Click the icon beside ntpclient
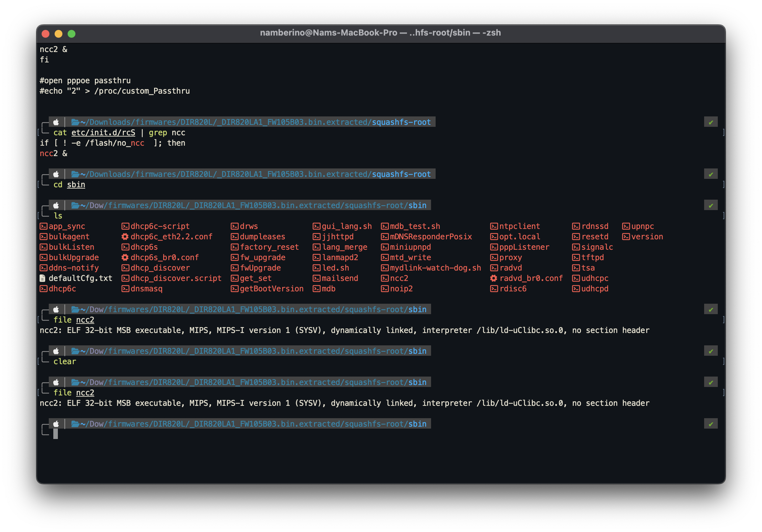This screenshot has width=762, height=532. click(494, 226)
